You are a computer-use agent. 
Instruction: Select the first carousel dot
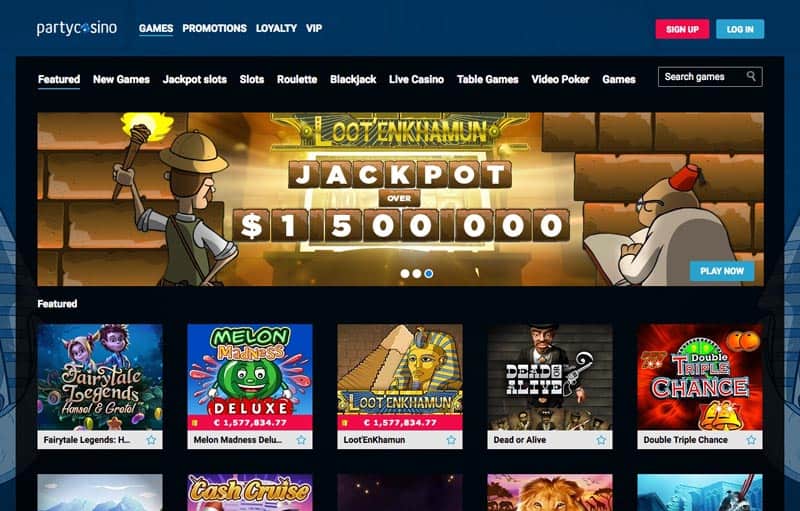click(x=405, y=273)
